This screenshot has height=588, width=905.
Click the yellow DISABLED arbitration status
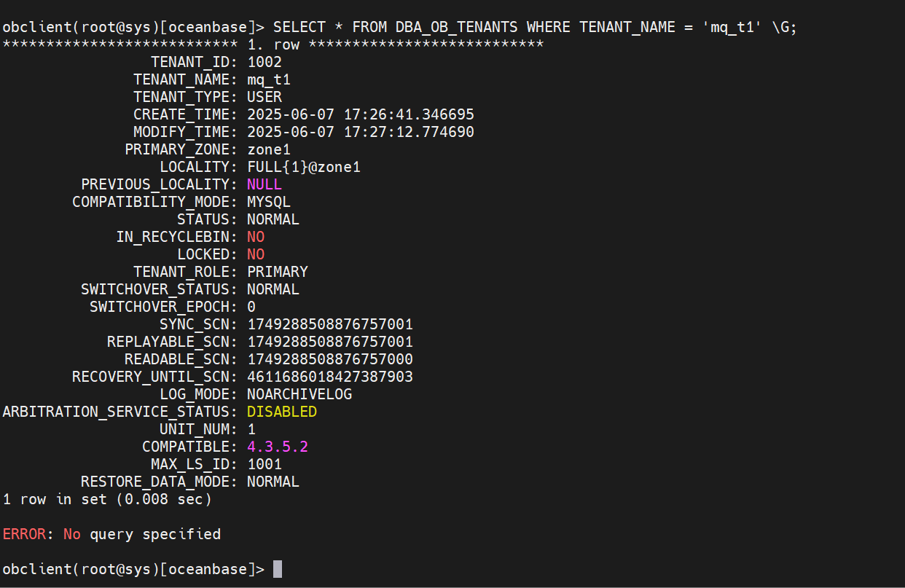pyautogui.click(x=282, y=412)
